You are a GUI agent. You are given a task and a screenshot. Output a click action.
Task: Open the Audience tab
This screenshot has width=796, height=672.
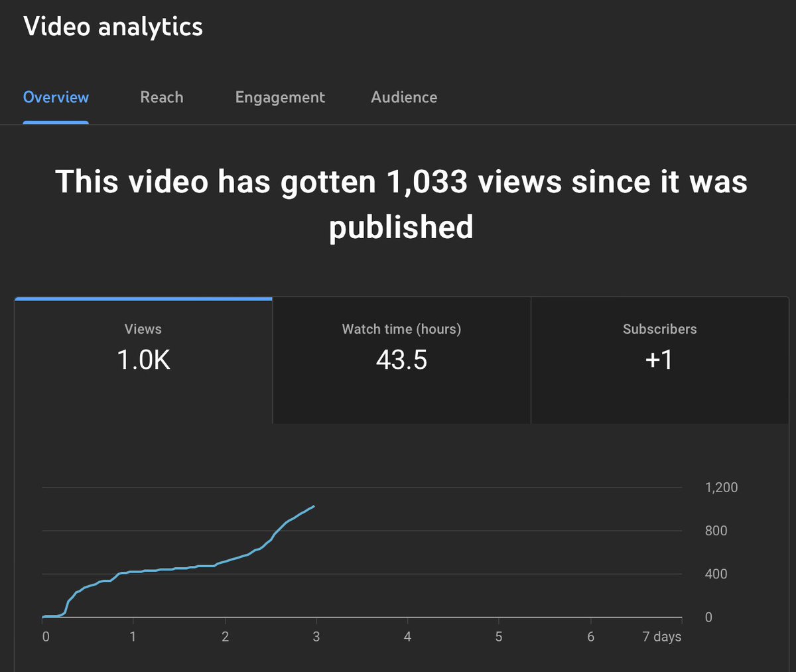pyautogui.click(x=404, y=98)
